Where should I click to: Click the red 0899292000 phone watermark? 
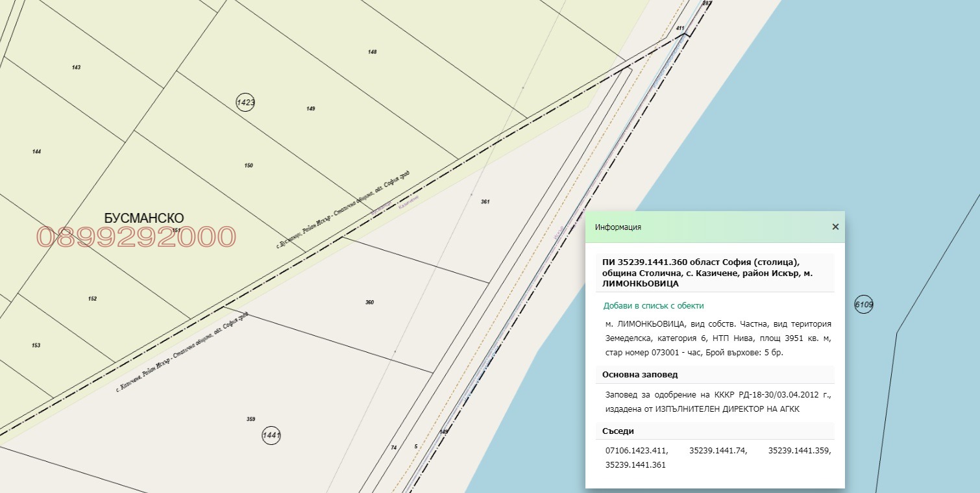[136, 238]
